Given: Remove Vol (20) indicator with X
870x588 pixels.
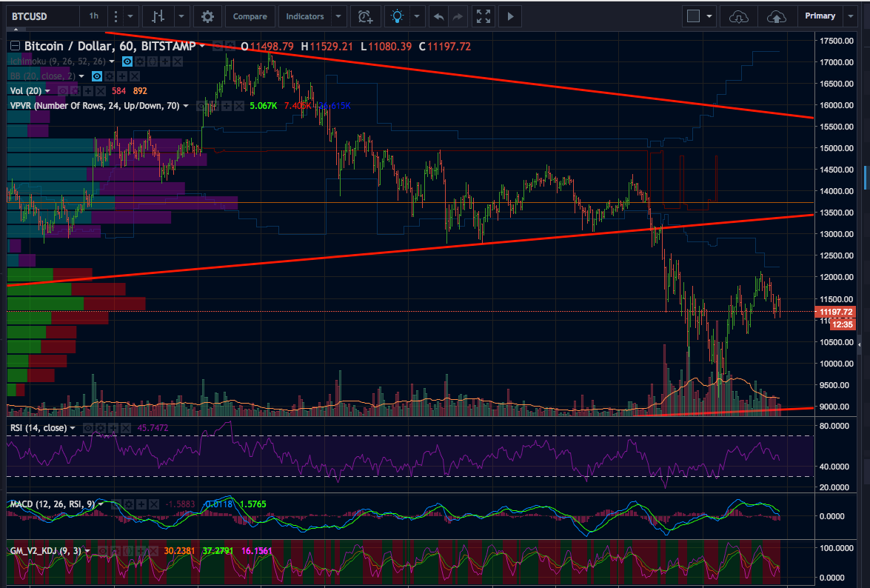Looking at the screenshot, I should click(x=101, y=91).
